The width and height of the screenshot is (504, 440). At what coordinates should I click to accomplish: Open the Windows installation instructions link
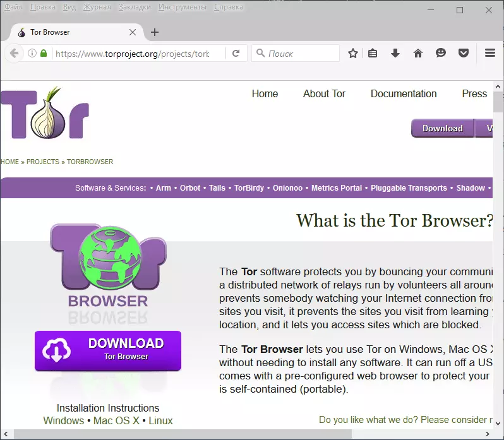[63, 420]
